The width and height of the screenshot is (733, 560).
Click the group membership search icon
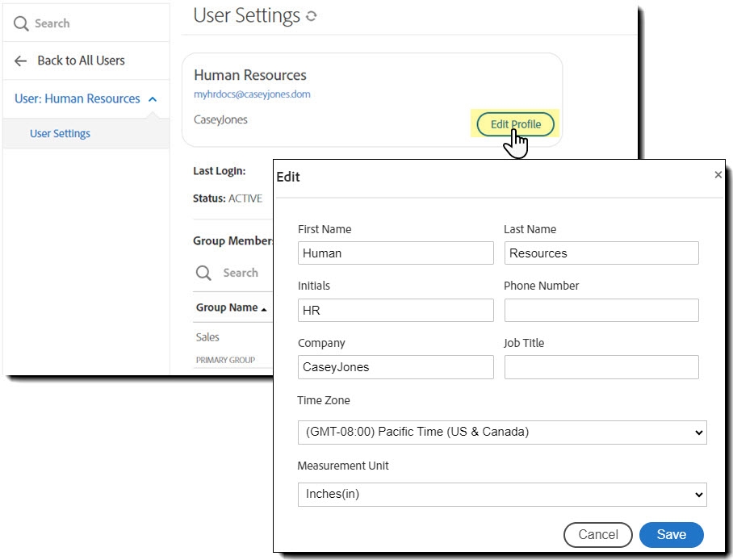(x=204, y=273)
